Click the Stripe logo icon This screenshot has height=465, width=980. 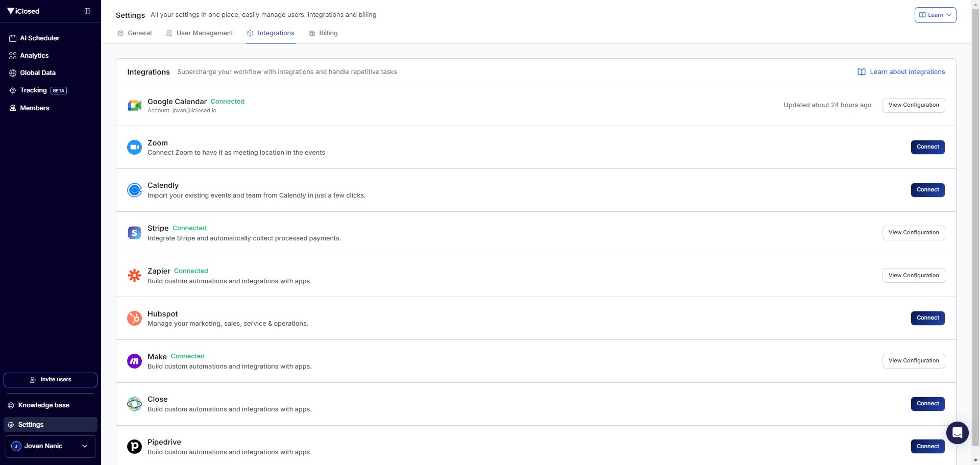tap(134, 233)
